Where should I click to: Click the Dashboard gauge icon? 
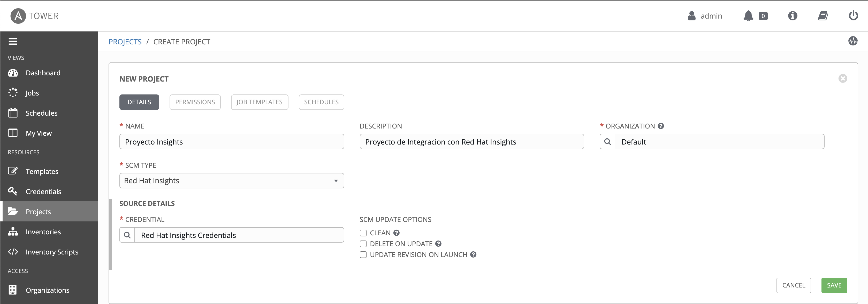13,73
